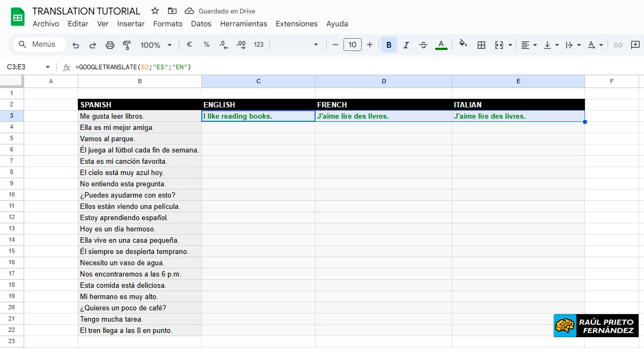Screen dimensions: 644x349
Task: Click the Menús search button
Action: (x=38, y=45)
